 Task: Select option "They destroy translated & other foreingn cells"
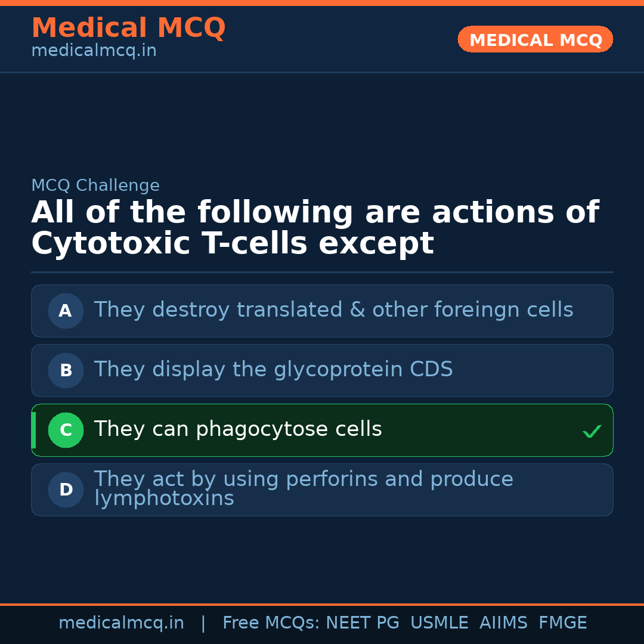tap(333, 310)
